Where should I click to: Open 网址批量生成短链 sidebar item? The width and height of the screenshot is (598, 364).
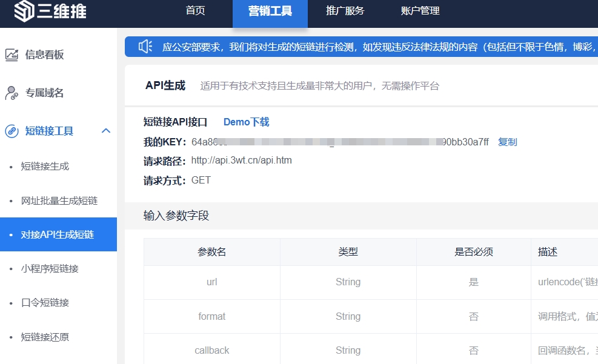[59, 200]
